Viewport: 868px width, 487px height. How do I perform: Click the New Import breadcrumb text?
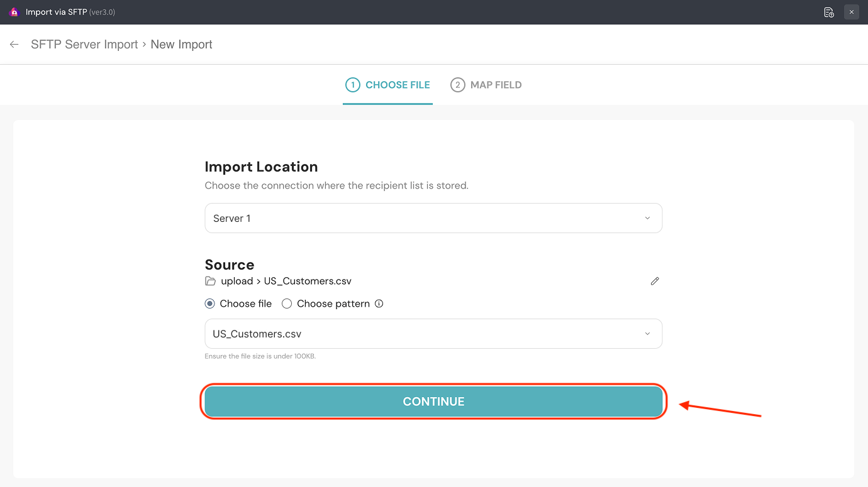click(x=181, y=45)
